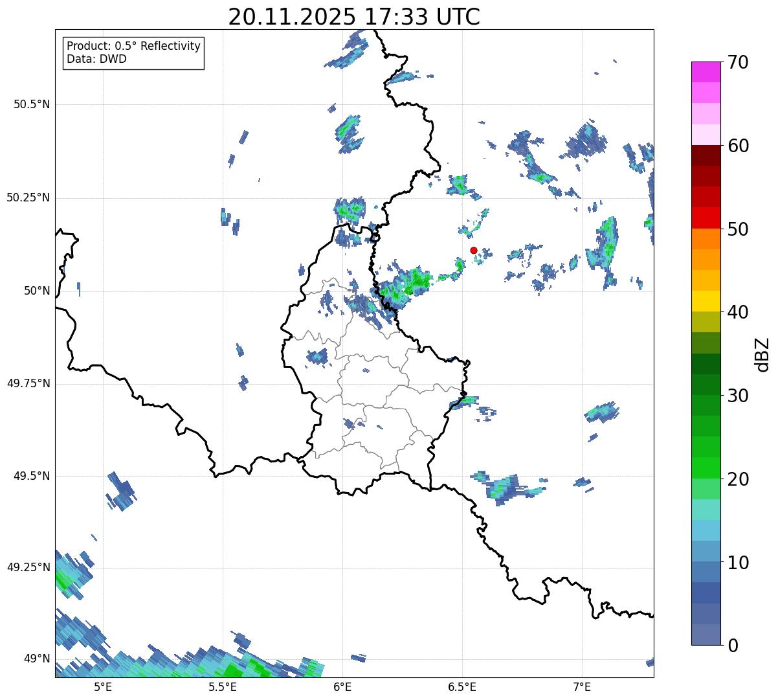Click the 49.5°N latitude label
Screen dimensions: 778x700
pyautogui.click(x=32, y=476)
